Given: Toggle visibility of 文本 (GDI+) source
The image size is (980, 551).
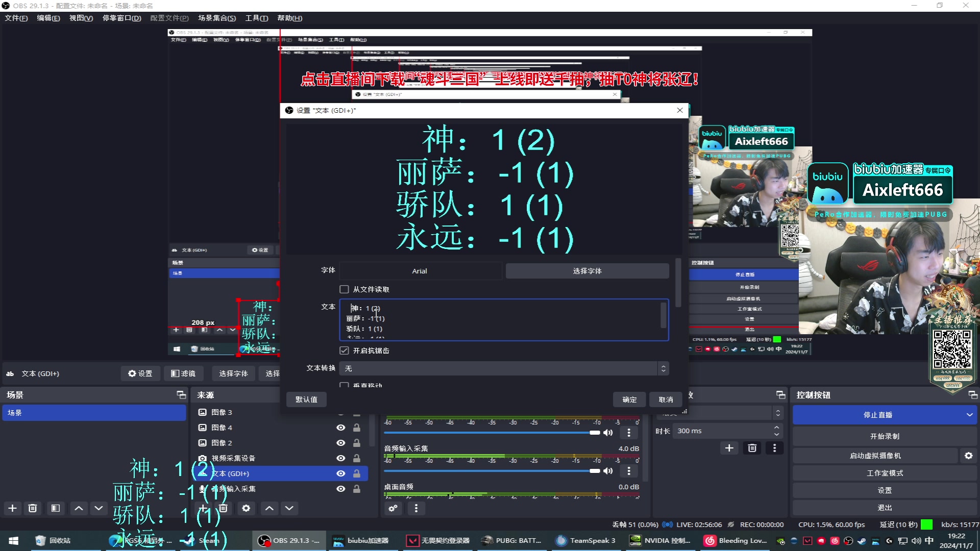Looking at the screenshot, I should [x=341, y=473].
